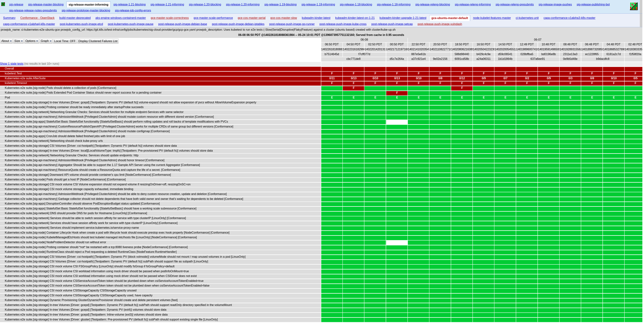Show 1 stale tests link

pos(12,64)
